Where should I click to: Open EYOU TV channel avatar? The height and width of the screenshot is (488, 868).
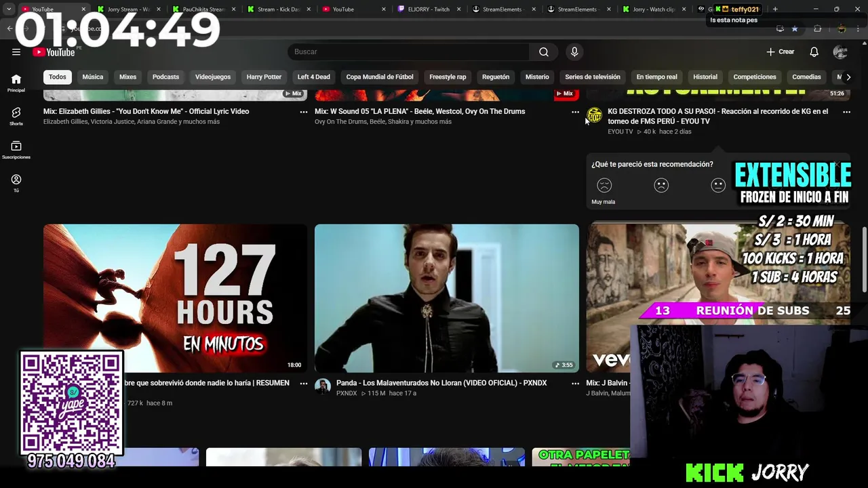click(x=594, y=115)
